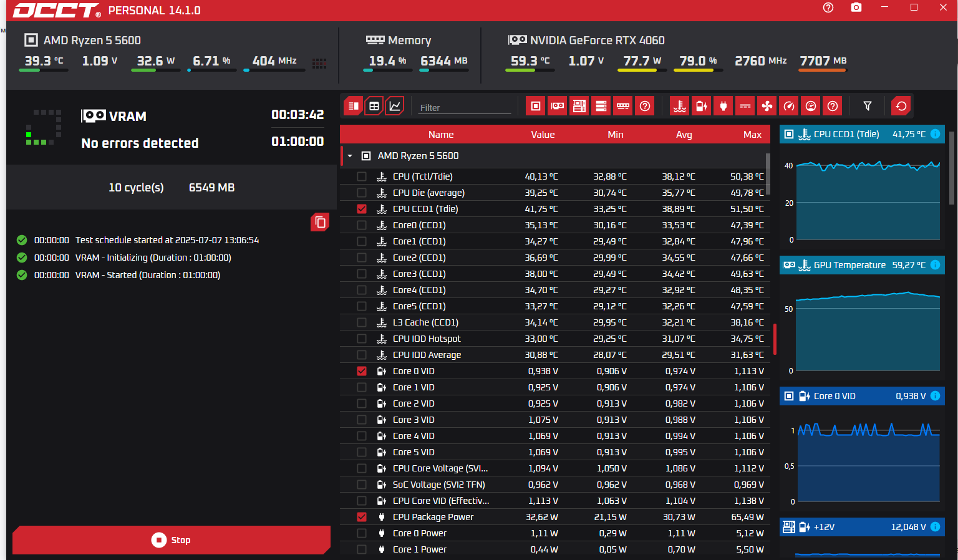The image size is (958, 560).
Task: Open info for GPU Temperature graph
Action: pyautogui.click(x=936, y=265)
